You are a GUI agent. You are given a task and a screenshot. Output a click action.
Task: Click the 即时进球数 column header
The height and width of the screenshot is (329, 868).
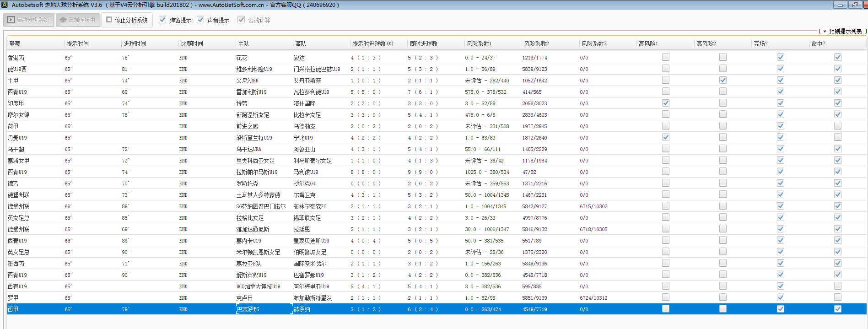click(423, 43)
